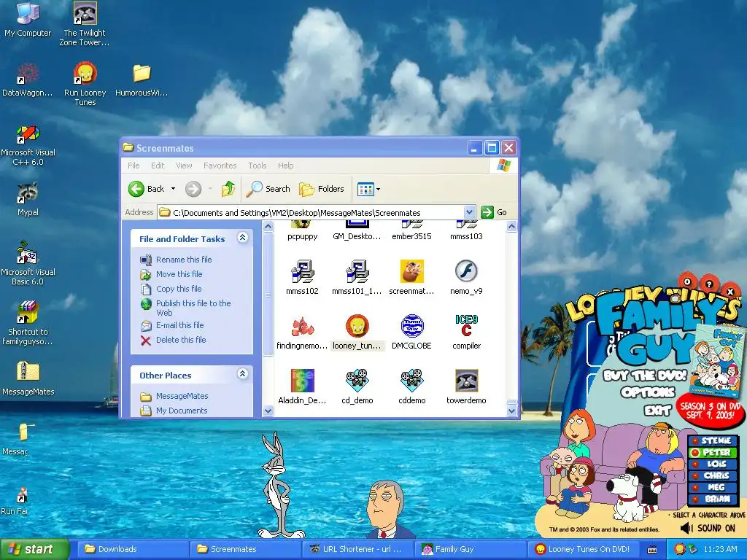Launch Microsoft Visual C++ 6.0 shortcut
The width and height of the screenshot is (747, 560).
[28, 145]
